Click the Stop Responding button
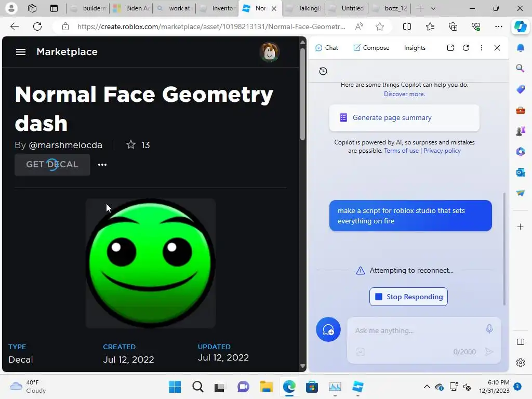Screen dimensions: 532x399 (408, 297)
